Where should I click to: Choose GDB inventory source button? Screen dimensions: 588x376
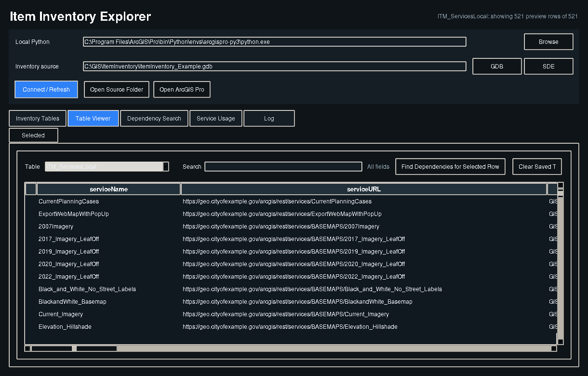pos(497,67)
